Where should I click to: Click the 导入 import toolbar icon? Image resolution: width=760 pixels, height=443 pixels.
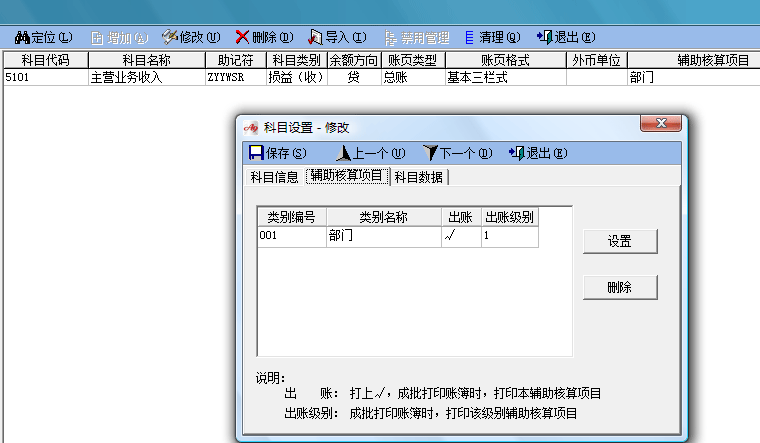[315, 37]
